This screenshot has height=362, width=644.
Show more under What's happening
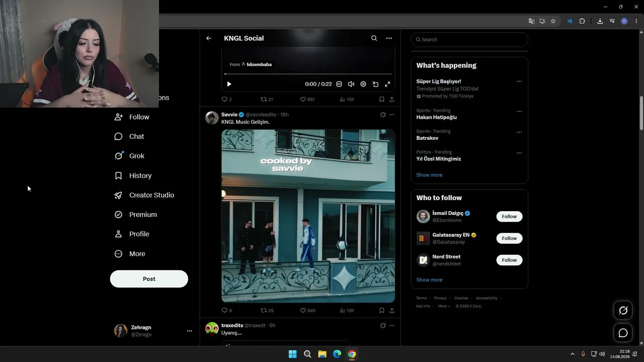pos(429,175)
